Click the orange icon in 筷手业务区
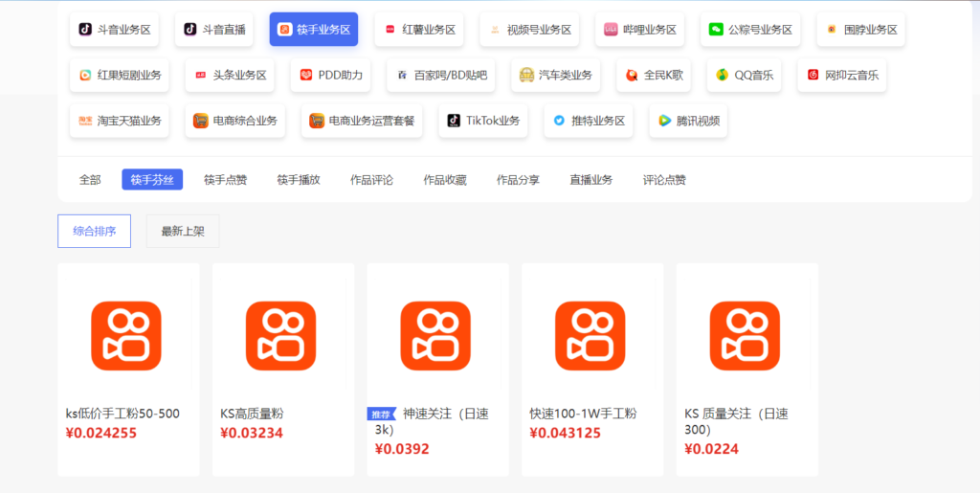 pyautogui.click(x=284, y=30)
